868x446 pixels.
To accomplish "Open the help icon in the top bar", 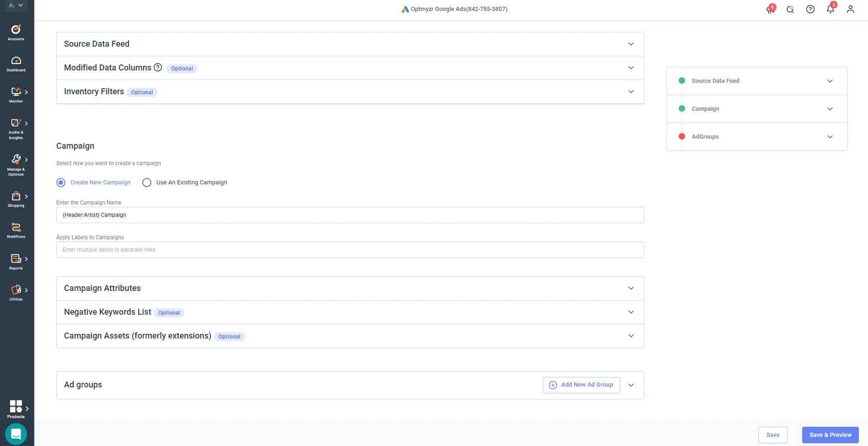I will coord(810,9).
